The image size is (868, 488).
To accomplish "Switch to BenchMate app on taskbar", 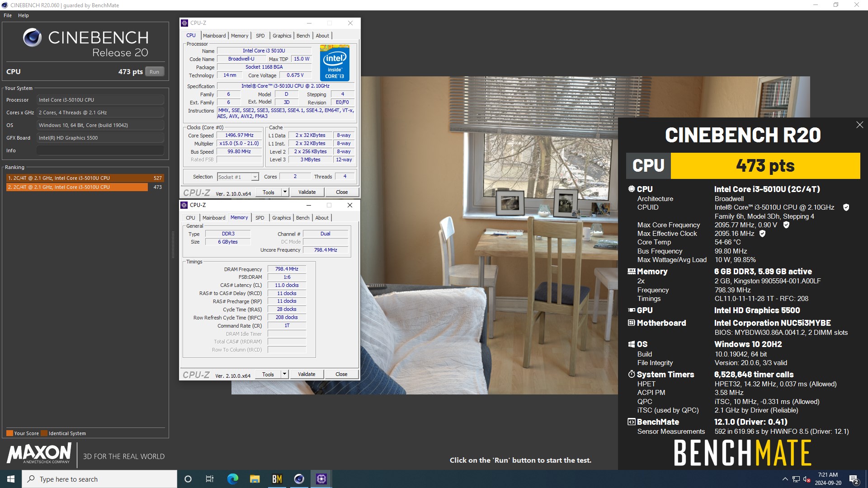I will point(277,479).
